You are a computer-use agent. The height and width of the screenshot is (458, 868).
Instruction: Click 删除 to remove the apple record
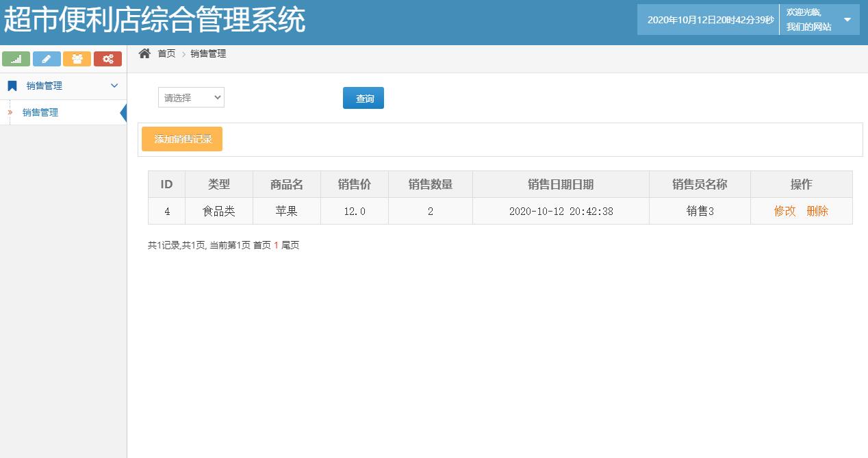(819, 211)
